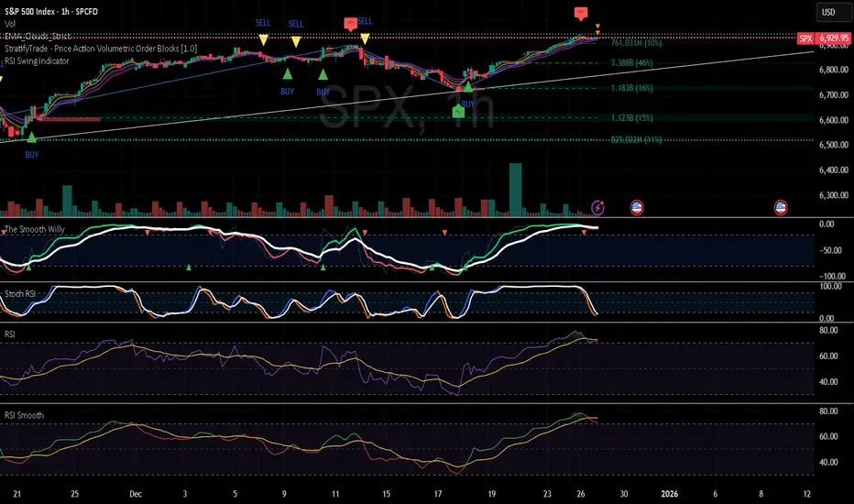This screenshot has height=504, width=854.
Task: Click the 30 date label on the time axis
Action: coord(624,494)
